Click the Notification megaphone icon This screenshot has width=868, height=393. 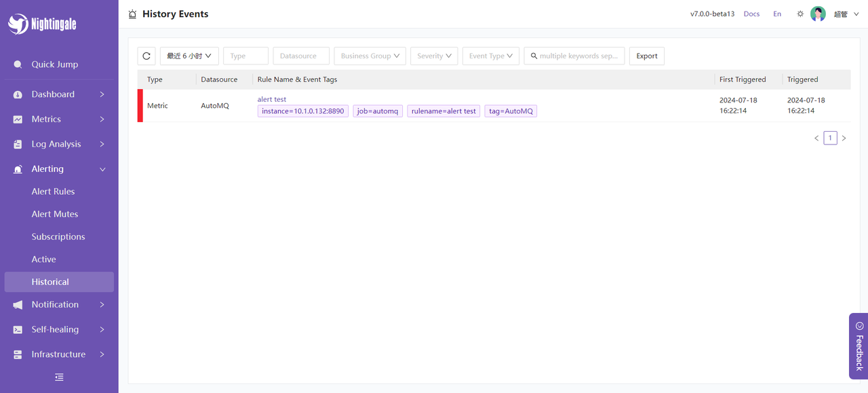(x=18, y=305)
